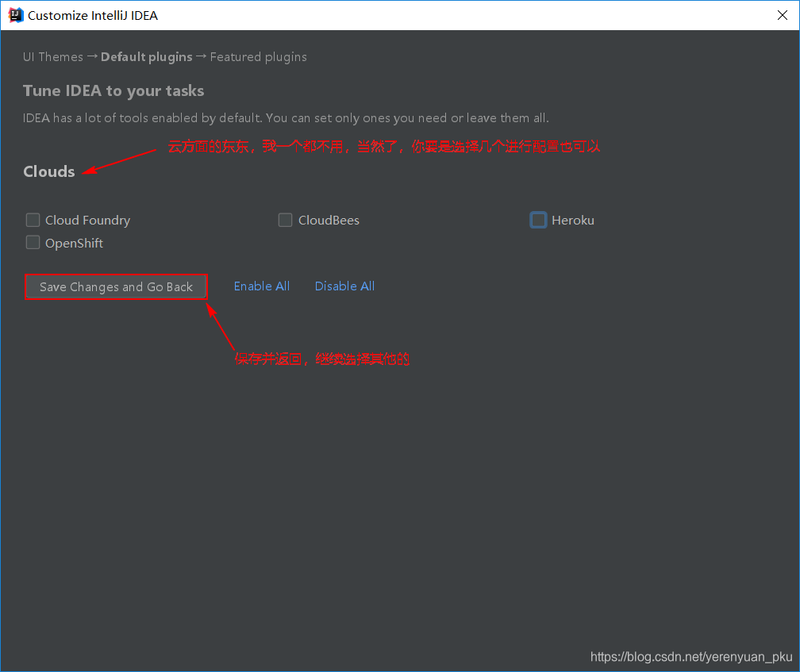Click the Disable All link

pos(345,286)
